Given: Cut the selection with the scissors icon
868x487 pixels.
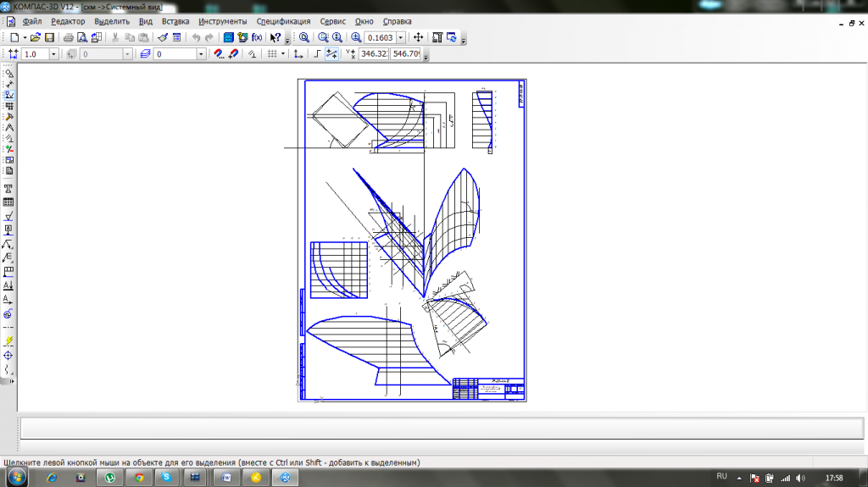Looking at the screenshot, I should (115, 37).
